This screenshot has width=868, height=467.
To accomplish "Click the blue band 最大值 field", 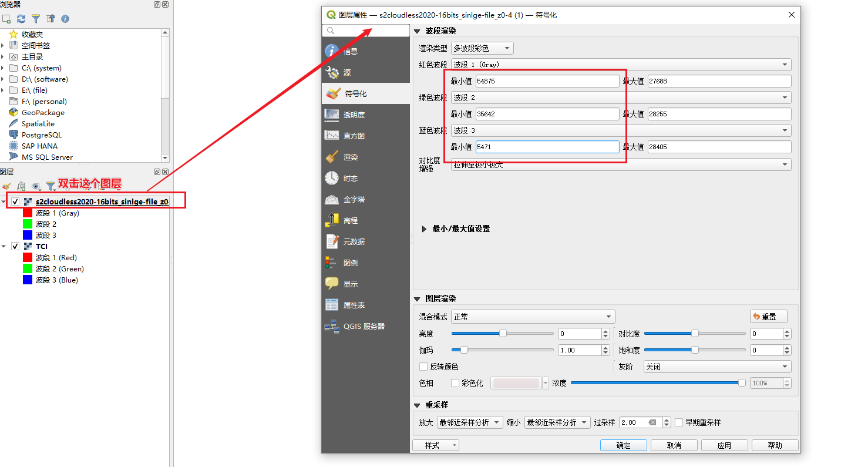I will [x=719, y=147].
